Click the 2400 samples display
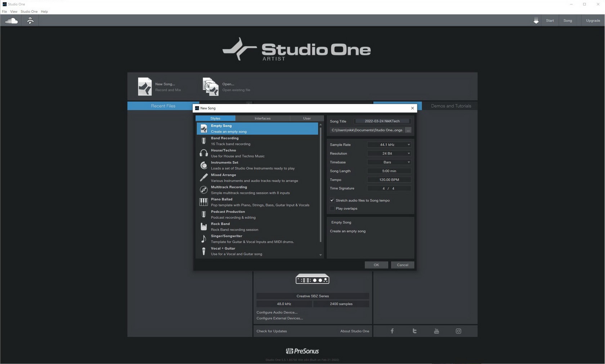The width and height of the screenshot is (605, 364). click(341, 304)
